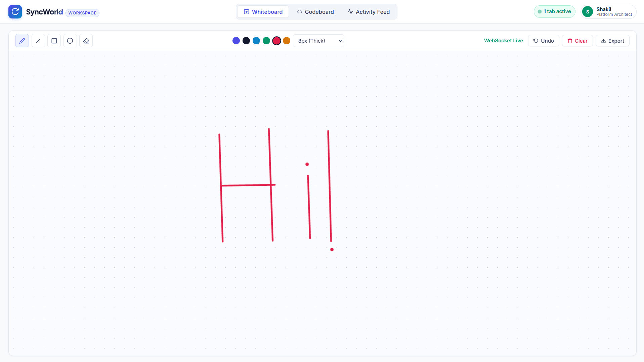Viewport: 644px width, 362px height.
Task: Select the Circle shape tool
Action: (70, 41)
